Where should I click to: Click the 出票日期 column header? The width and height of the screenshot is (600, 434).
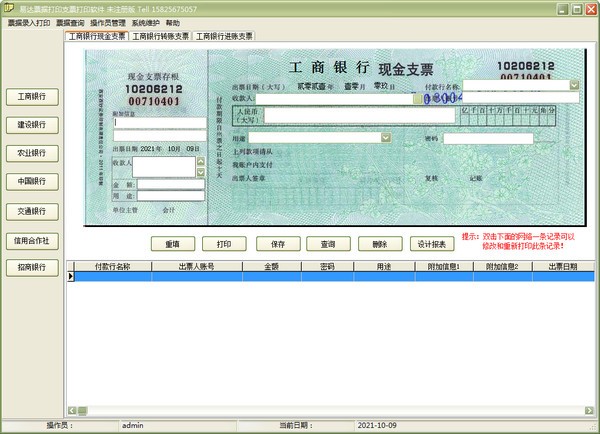pos(563,266)
